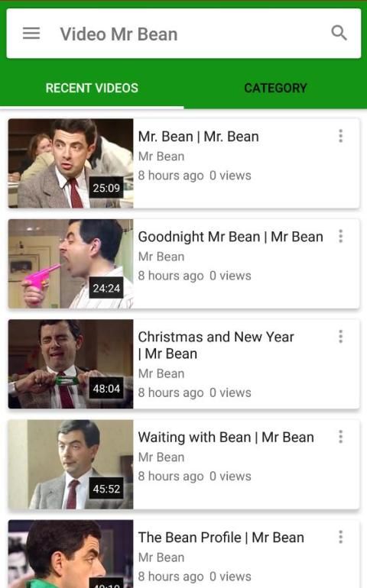Image resolution: width=367 pixels, height=588 pixels.
Task: Open Goodnight Mr Bean | Mr Bean title
Action: 231,237
